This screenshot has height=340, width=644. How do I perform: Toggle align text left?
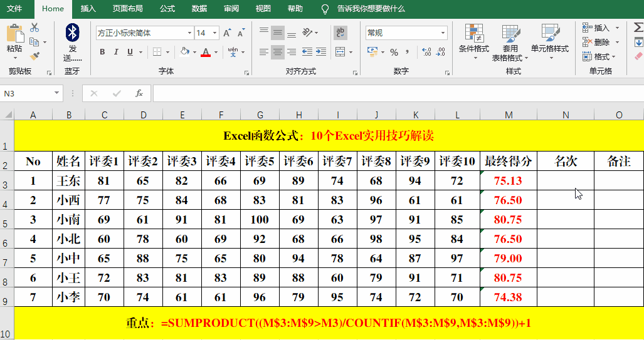pos(264,52)
